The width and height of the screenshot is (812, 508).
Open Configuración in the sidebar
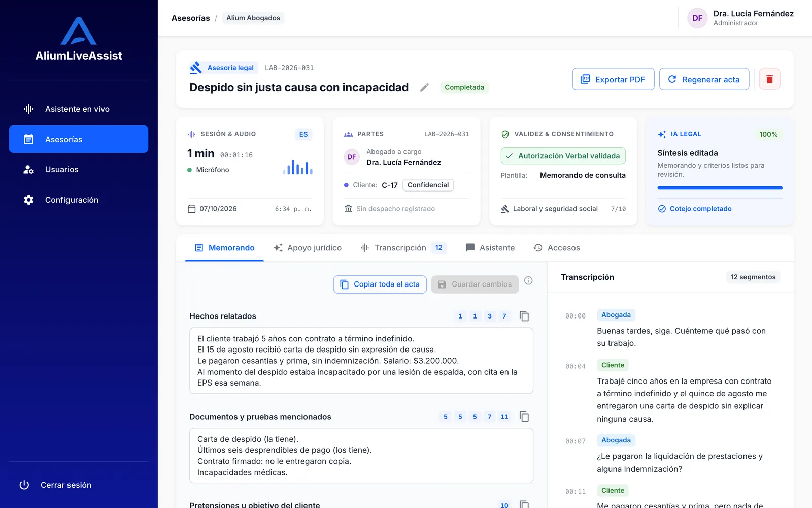coord(79,200)
